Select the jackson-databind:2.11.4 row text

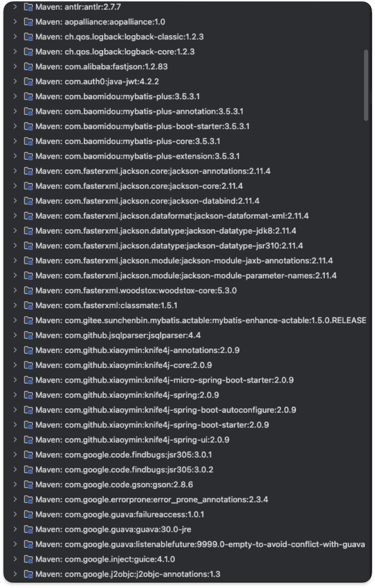coord(148,201)
